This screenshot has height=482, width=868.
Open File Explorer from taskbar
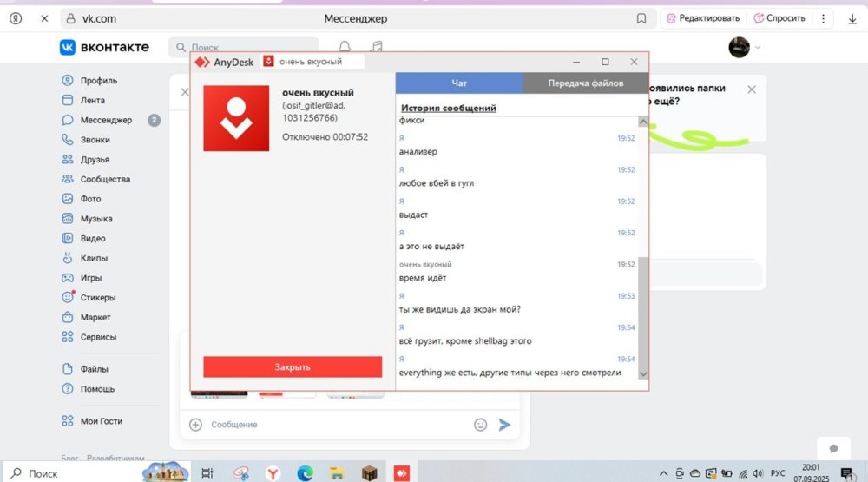337,473
